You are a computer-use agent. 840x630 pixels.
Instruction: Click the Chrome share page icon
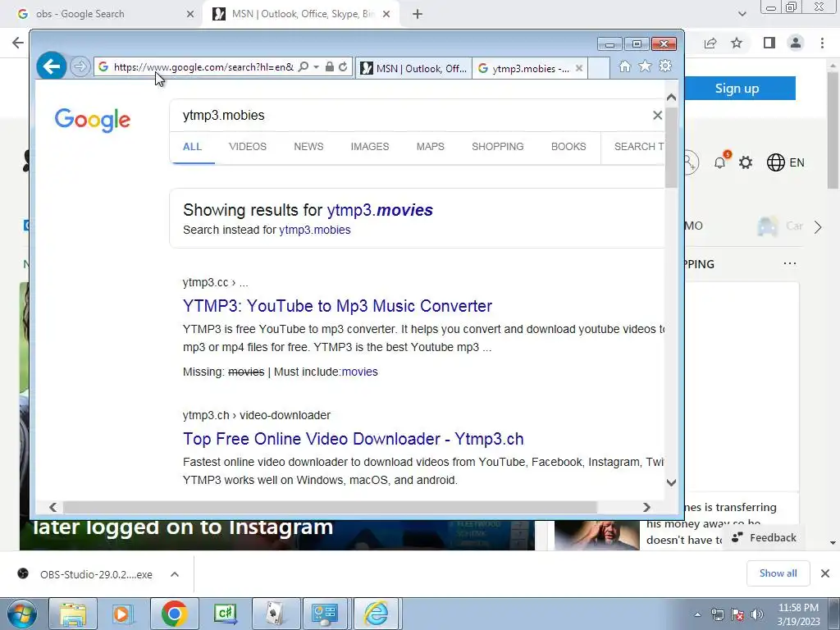[710, 43]
